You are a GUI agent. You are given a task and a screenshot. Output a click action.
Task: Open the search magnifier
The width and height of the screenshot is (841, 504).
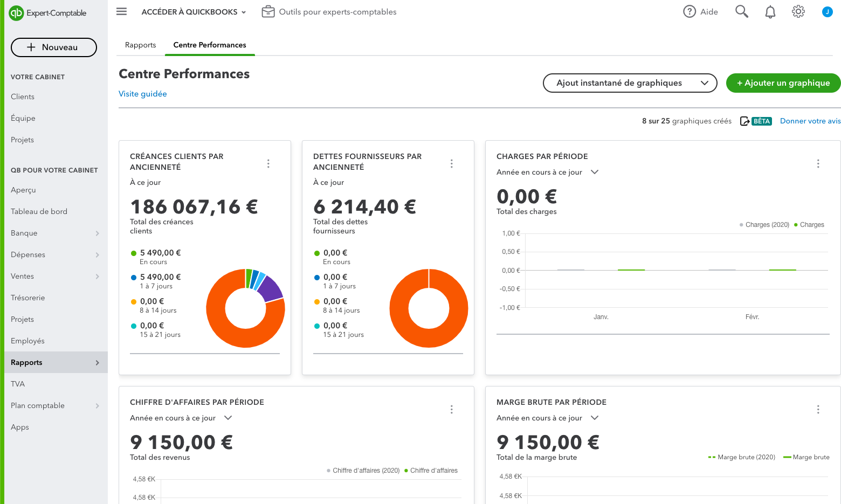coord(742,11)
